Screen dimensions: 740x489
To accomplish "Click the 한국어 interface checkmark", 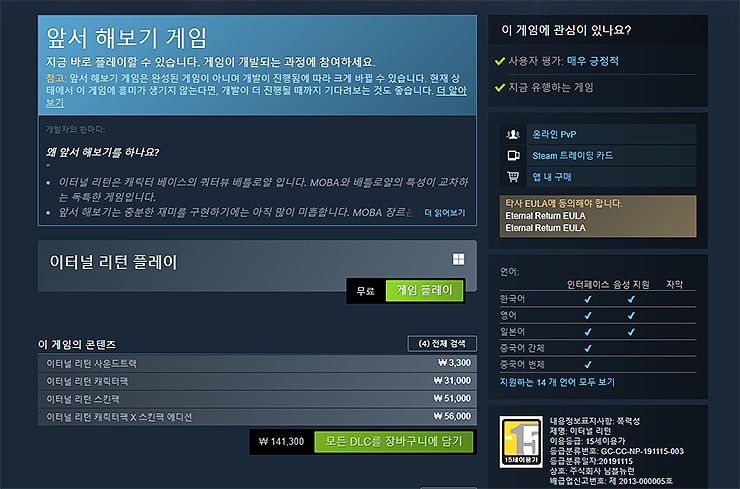I will point(588,299).
